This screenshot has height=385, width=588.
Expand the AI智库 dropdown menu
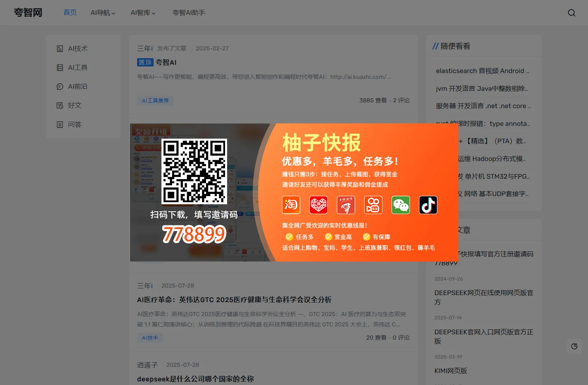(x=143, y=13)
